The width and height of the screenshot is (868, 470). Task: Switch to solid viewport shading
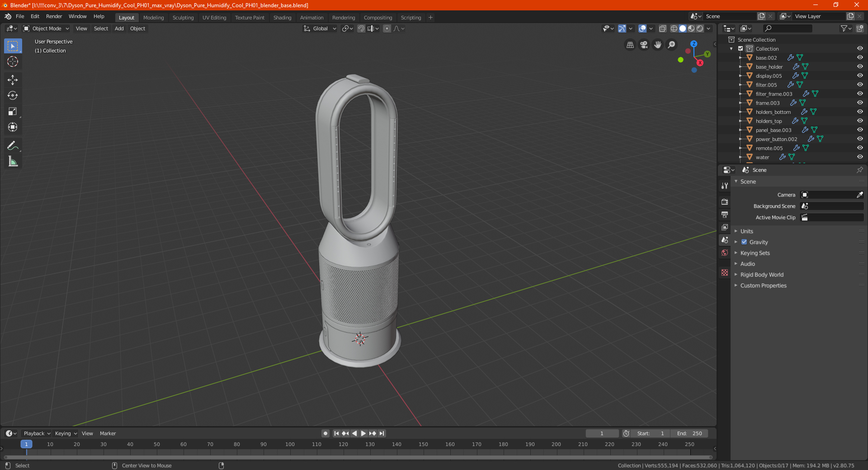[683, 28]
